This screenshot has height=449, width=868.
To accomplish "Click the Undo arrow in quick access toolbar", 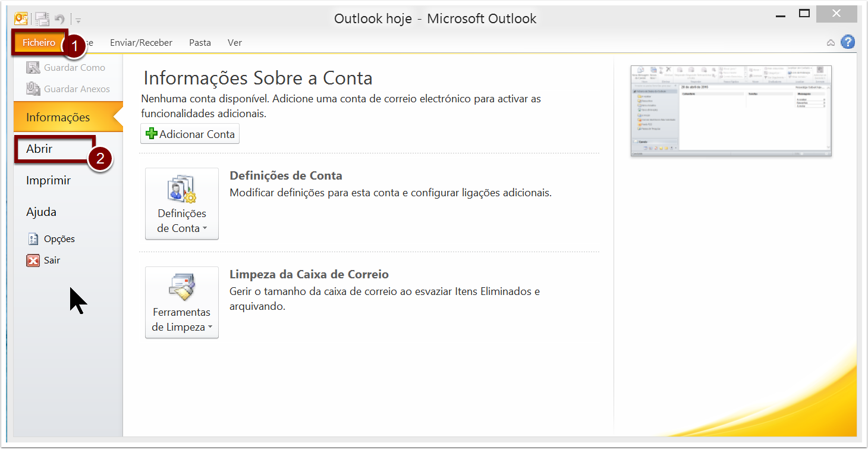I will [59, 19].
